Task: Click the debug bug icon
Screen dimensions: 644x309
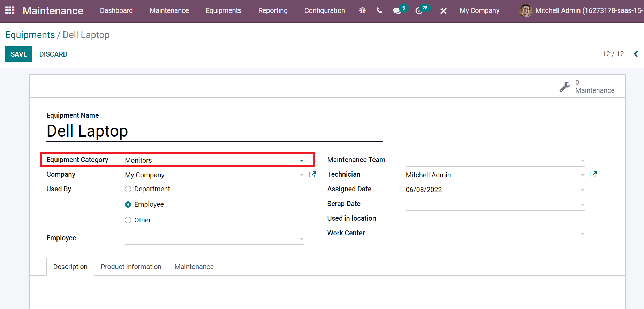Action: click(x=363, y=10)
